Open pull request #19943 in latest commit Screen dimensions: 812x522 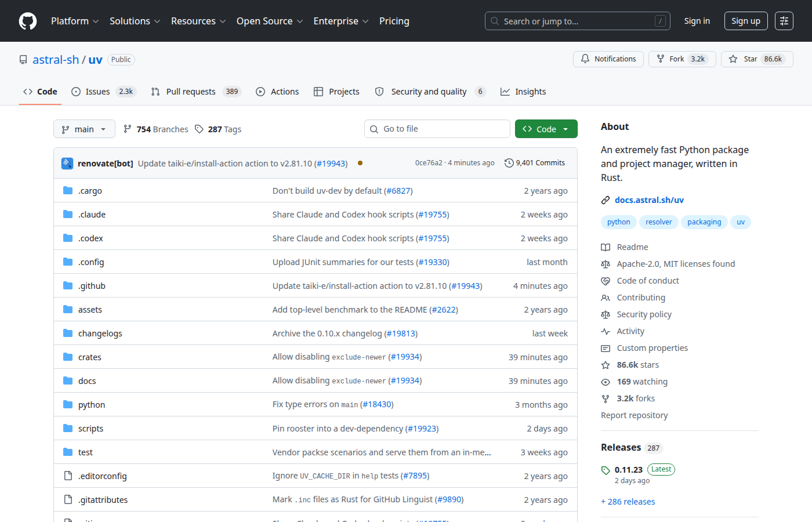[331, 164]
